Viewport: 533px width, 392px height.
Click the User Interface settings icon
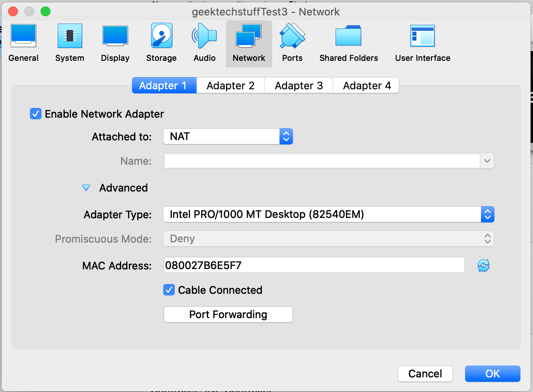(x=422, y=41)
